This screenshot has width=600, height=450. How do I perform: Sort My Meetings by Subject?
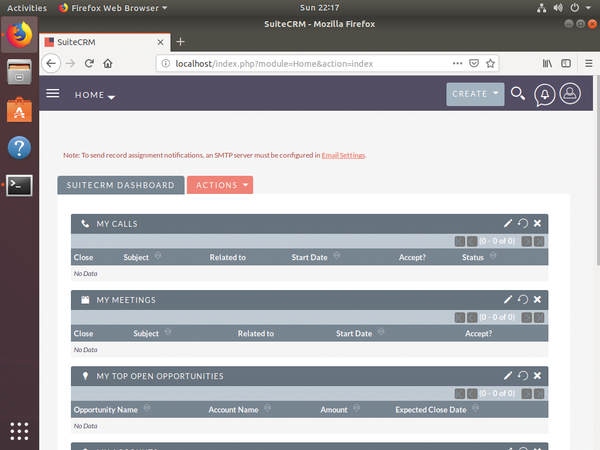[x=168, y=332]
